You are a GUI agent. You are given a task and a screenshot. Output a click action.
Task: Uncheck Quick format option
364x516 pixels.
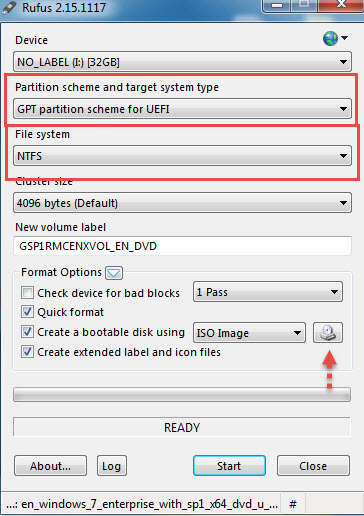click(x=27, y=312)
